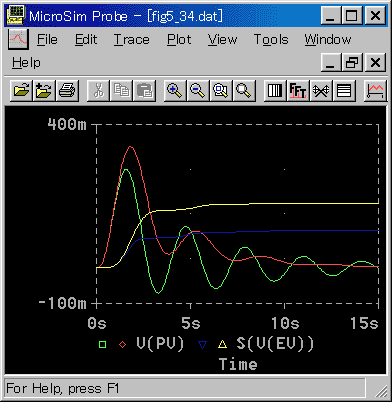
Task: Toggle the performance analysis butterfly icon
Action: (321, 90)
